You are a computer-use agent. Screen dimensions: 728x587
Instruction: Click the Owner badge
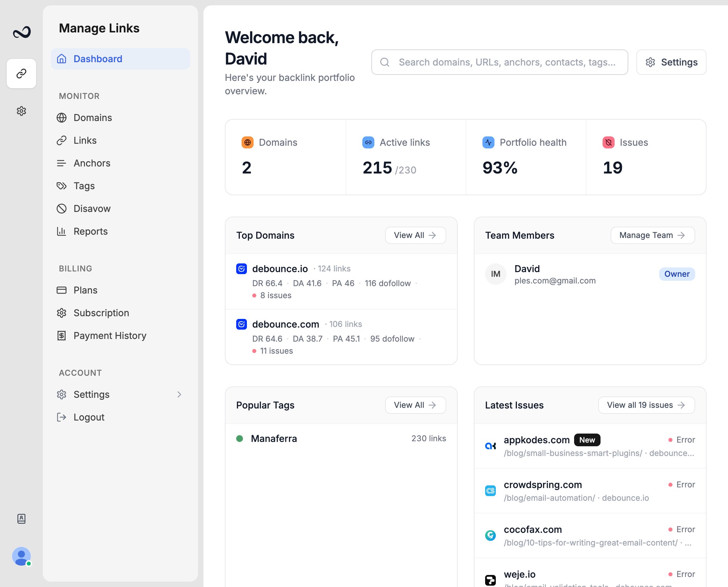(x=677, y=274)
